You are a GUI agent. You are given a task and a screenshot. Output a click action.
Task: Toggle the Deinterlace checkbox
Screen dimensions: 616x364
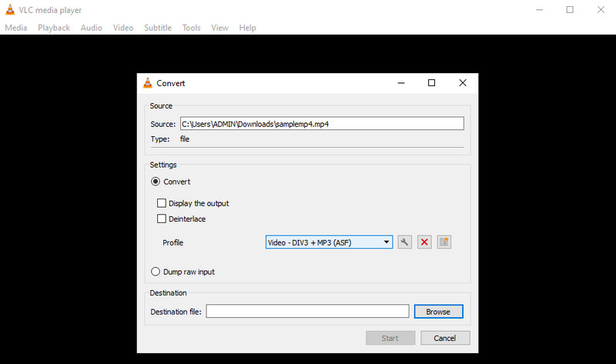pyautogui.click(x=162, y=219)
